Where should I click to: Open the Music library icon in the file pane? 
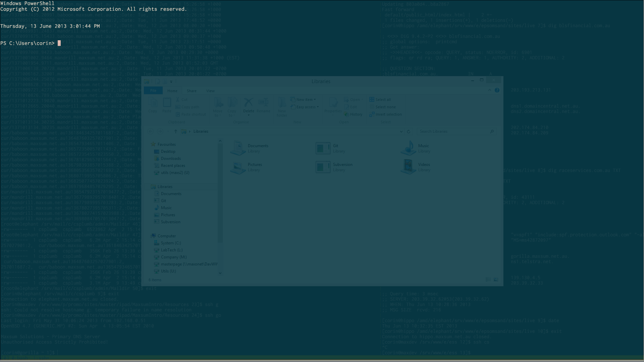coord(408,148)
